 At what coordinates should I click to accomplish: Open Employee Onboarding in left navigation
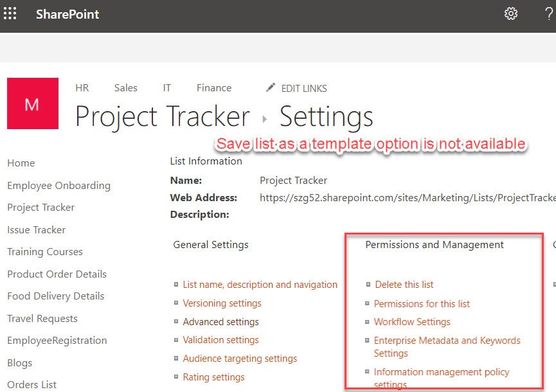coord(59,185)
